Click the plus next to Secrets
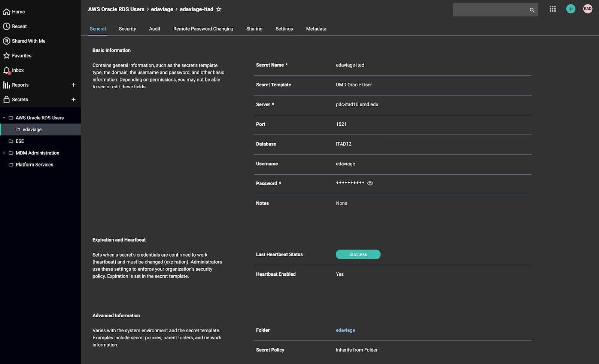The width and height of the screenshot is (599, 364). point(73,100)
